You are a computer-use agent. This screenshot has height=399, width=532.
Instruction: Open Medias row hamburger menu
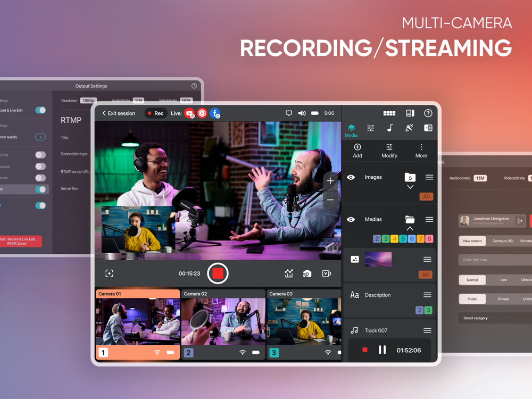tap(429, 220)
